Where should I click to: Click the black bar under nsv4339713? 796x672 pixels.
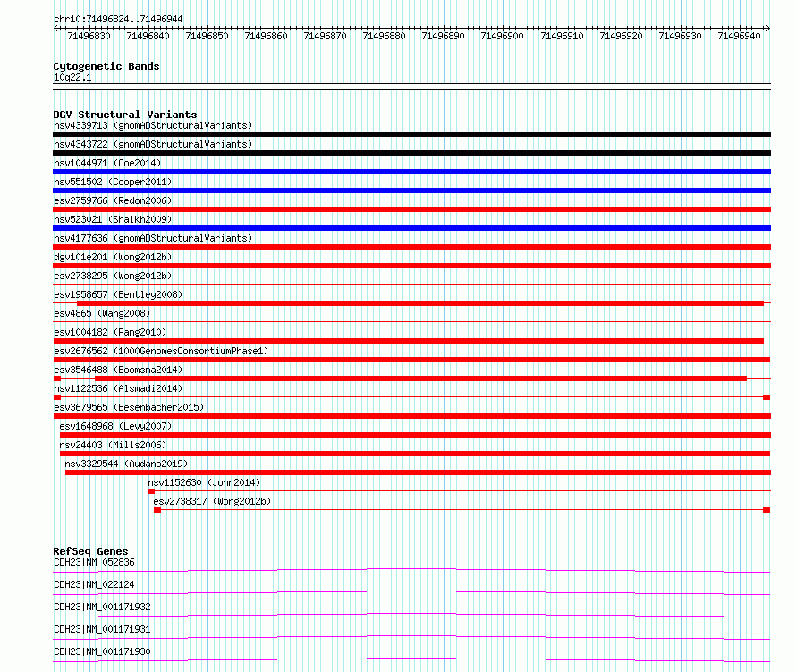411,134
